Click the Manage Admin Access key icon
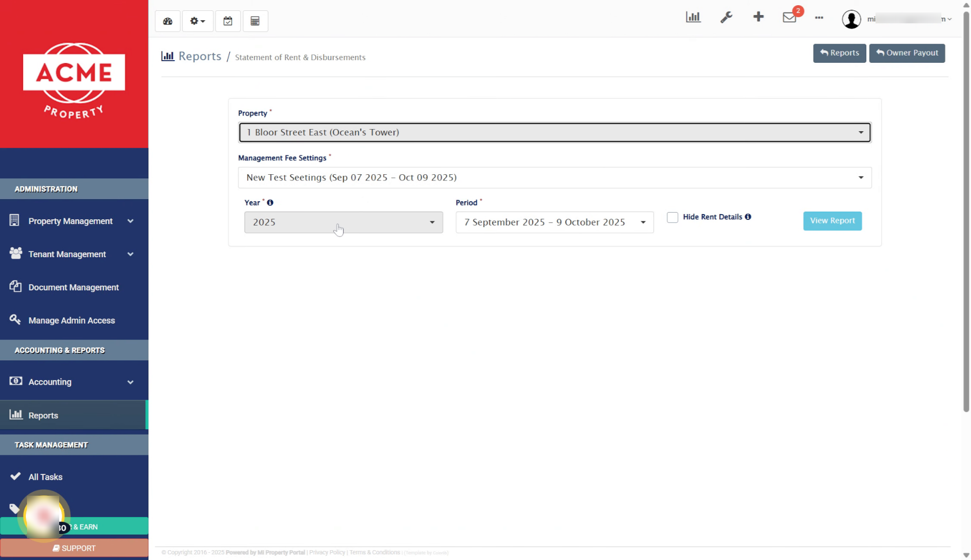Screen dimensions: 971x560 click(x=15, y=319)
